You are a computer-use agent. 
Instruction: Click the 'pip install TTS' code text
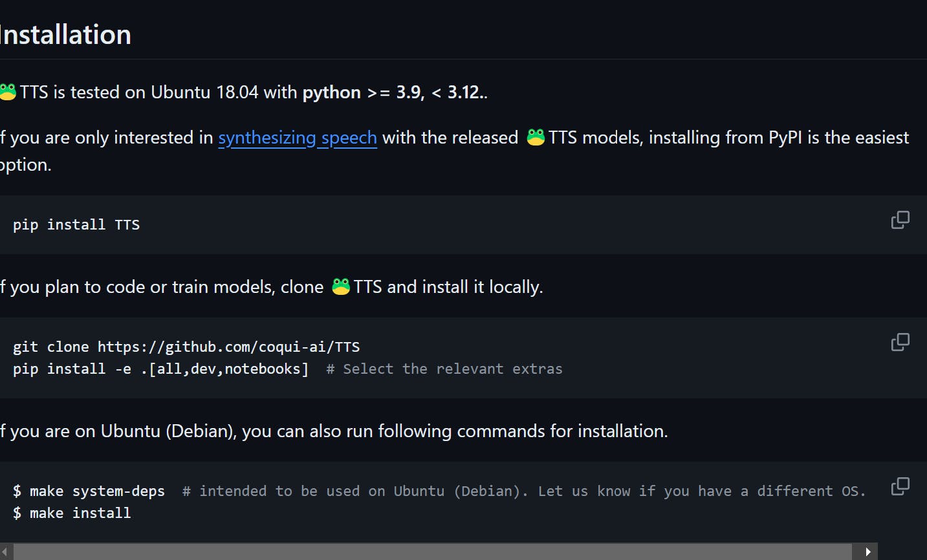pos(76,225)
